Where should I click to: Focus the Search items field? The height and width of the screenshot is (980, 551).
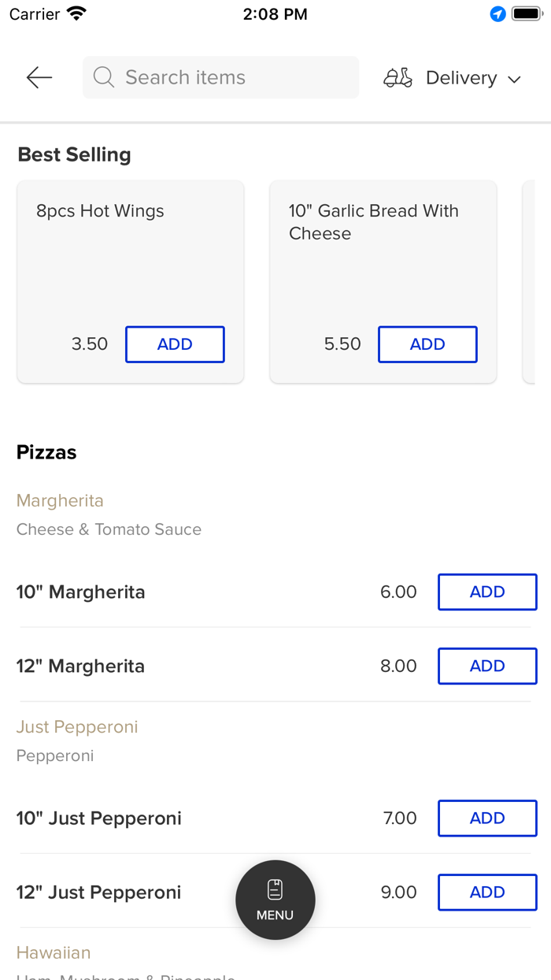[x=228, y=77]
